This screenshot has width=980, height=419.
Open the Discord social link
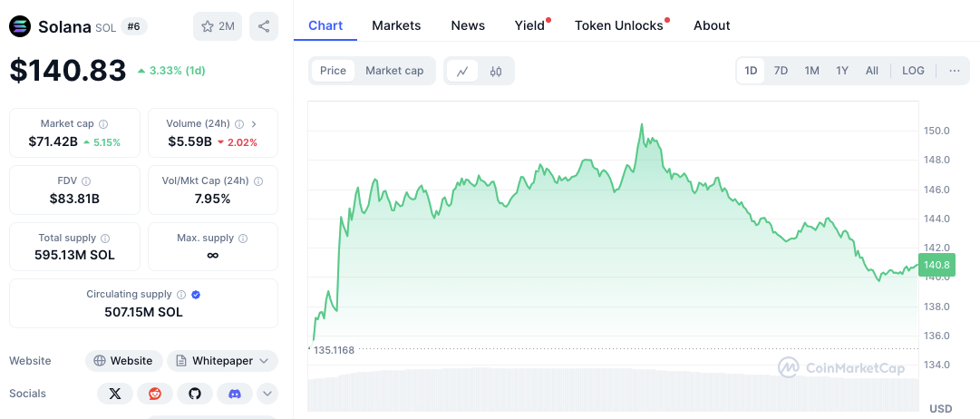(235, 394)
